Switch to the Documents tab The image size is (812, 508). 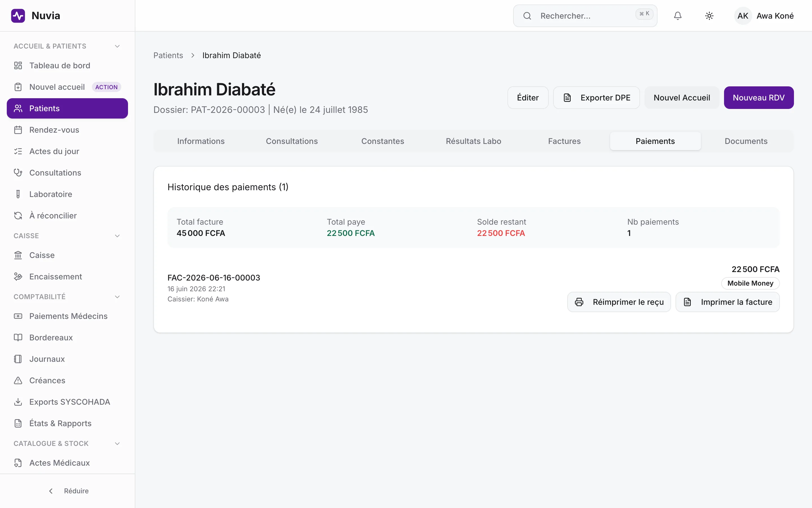pos(746,141)
